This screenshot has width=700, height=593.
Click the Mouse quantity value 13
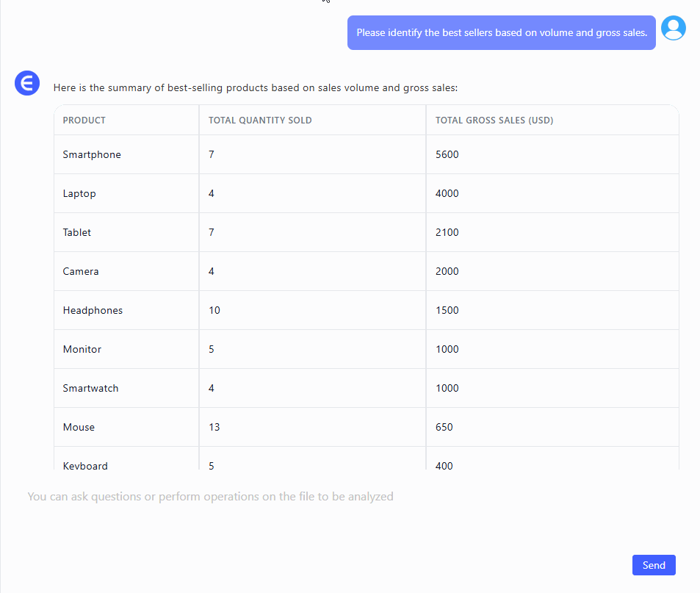click(x=214, y=428)
